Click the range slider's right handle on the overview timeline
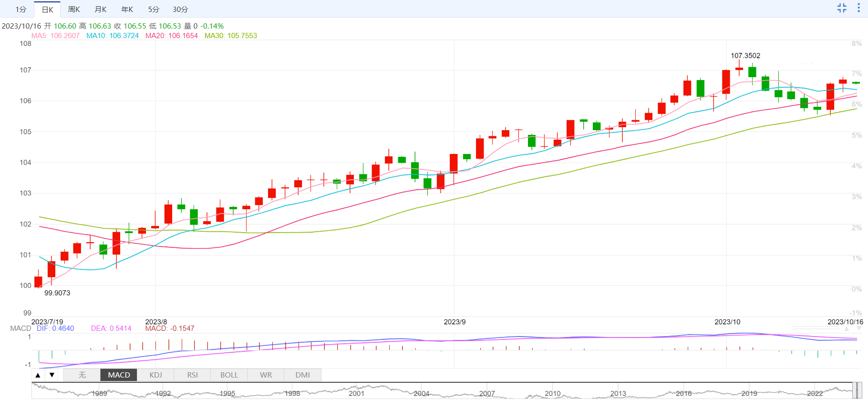 click(x=860, y=390)
